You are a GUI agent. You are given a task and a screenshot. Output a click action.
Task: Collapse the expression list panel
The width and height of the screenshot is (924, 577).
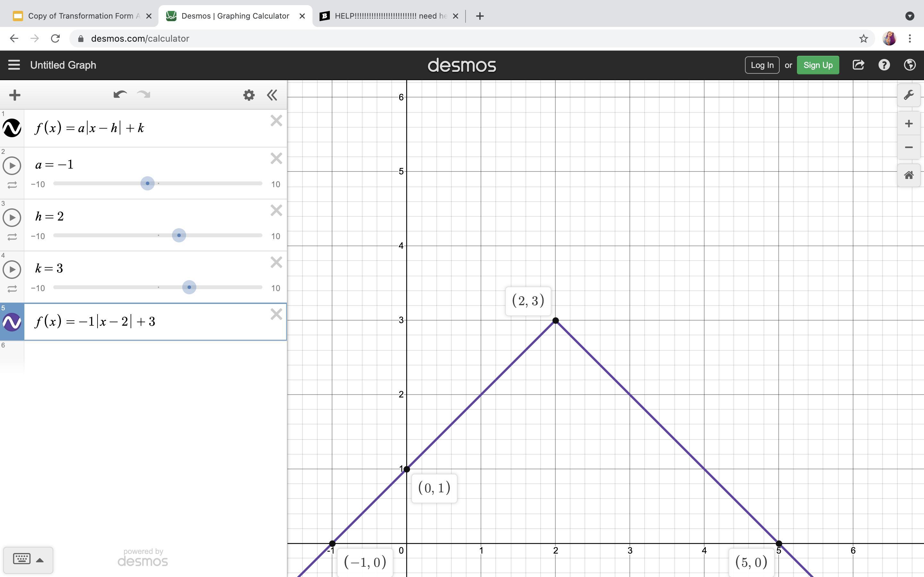click(272, 95)
